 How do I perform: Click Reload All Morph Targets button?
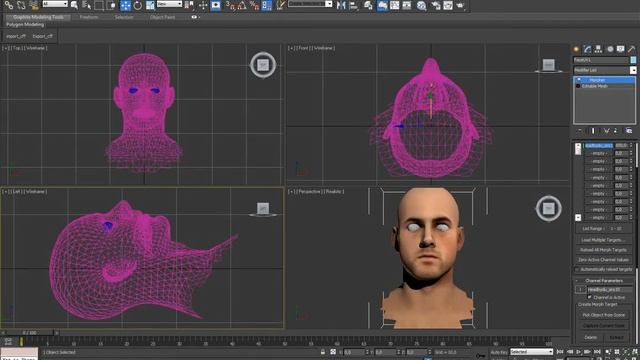[x=603, y=250]
